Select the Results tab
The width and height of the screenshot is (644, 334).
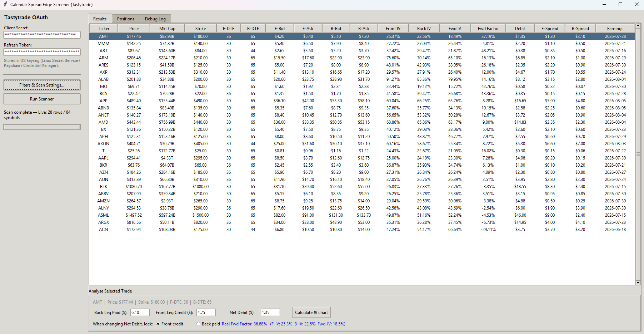coord(100,19)
